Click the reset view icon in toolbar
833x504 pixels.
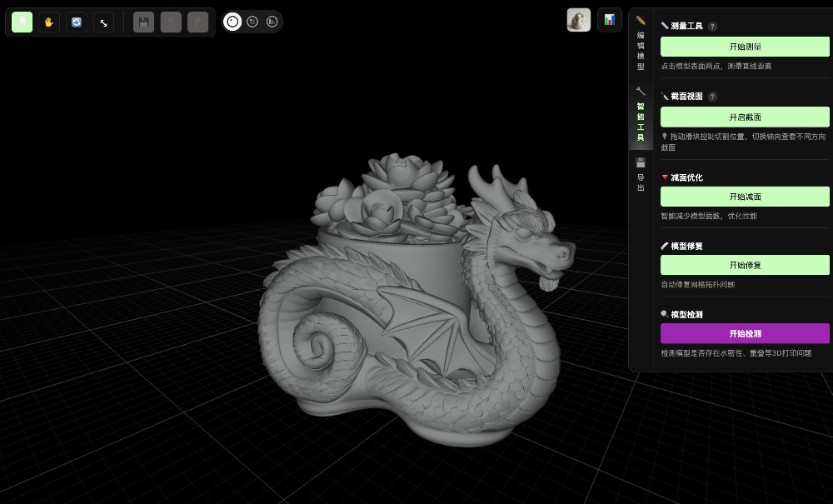pyautogui.click(x=77, y=22)
